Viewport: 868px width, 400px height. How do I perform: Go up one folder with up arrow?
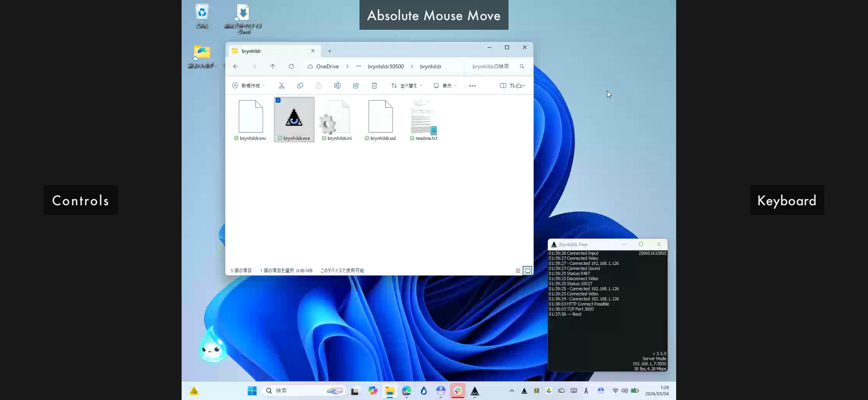pos(272,66)
